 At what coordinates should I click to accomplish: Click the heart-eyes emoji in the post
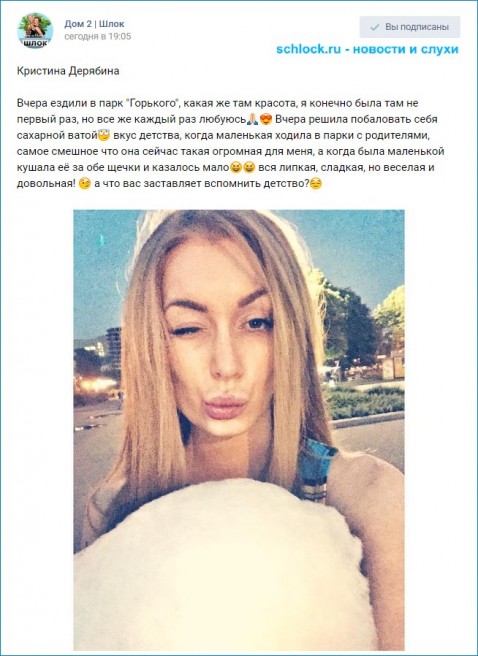[266, 120]
